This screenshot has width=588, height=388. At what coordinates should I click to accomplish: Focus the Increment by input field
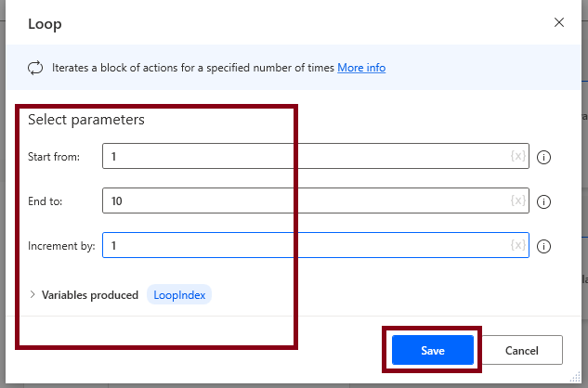pos(307,246)
